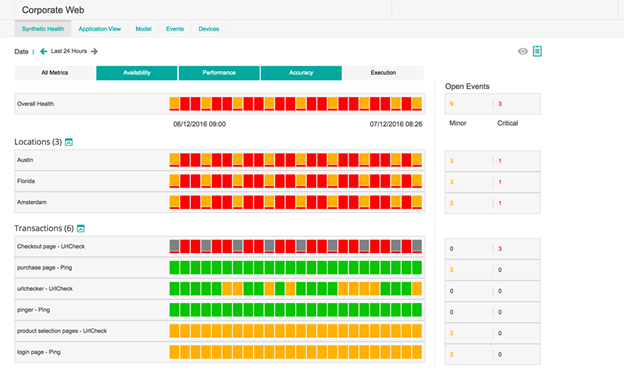Select the All Metrics filter
The height and width of the screenshot is (383, 624).
[x=55, y=73]
